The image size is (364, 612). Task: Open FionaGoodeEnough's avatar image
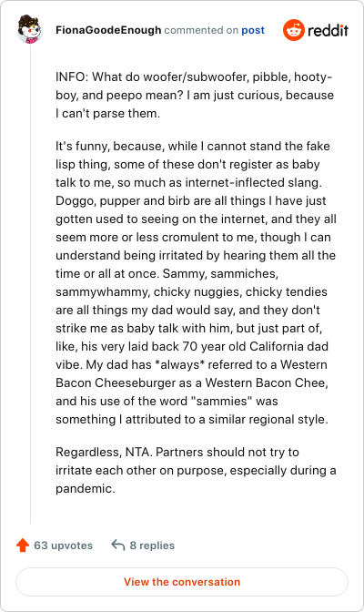coord(30,29)
